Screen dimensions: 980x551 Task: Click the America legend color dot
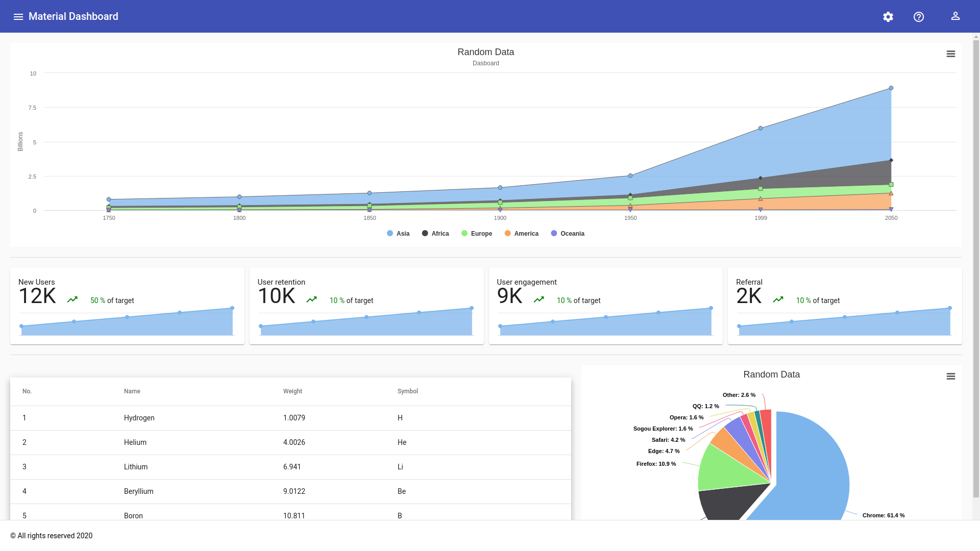[x=507, y=233]
